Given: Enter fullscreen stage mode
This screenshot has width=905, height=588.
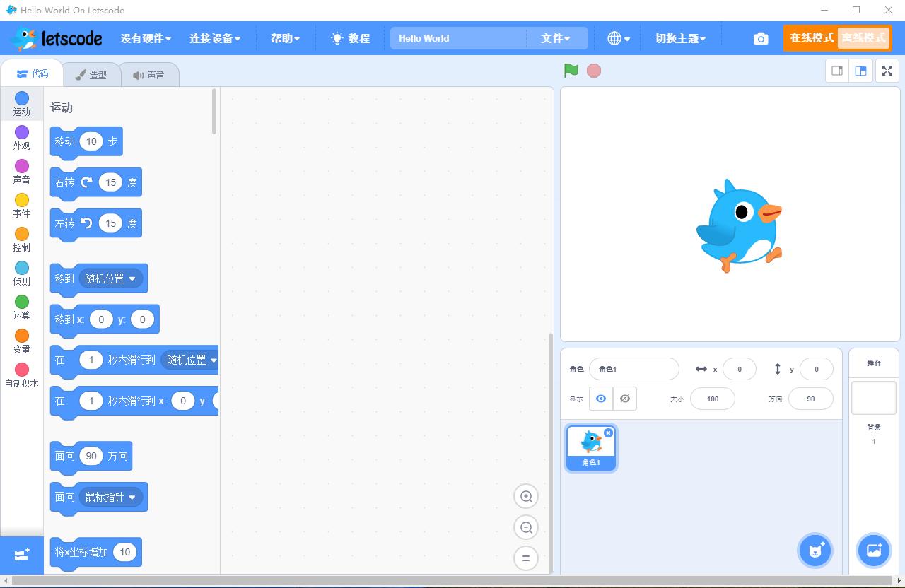Looking at the screenshot, I should (x=887, y=70).
